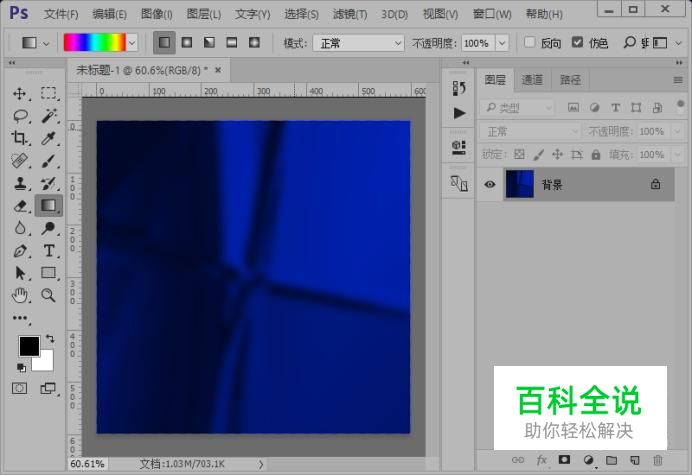The height and width of the screenshot is (475, 692).
Task: Create a new layer group
Action: [x=612, y=460]
